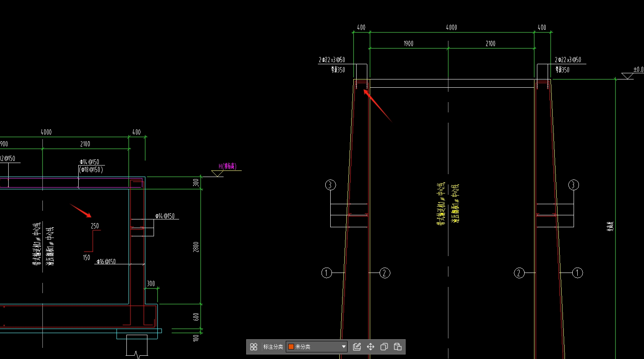Select the 600 vertical dimension text
644x359 pixels.
196,317
